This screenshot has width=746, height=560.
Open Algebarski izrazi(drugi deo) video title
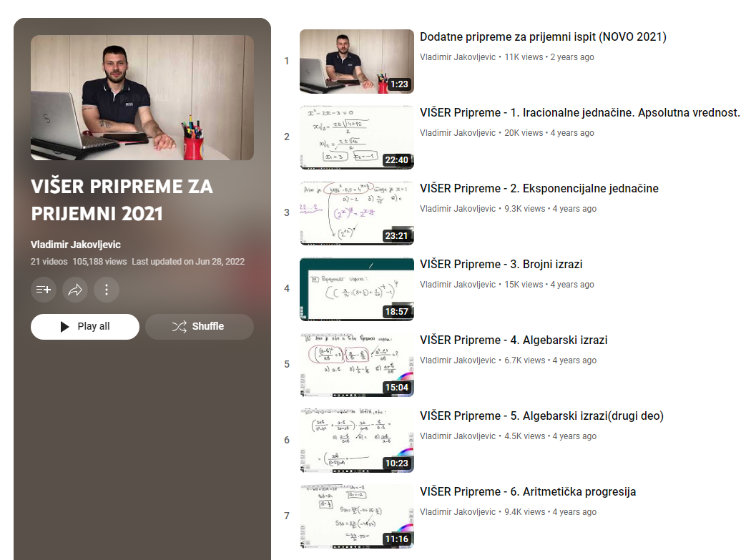click(x=541, y=416)
